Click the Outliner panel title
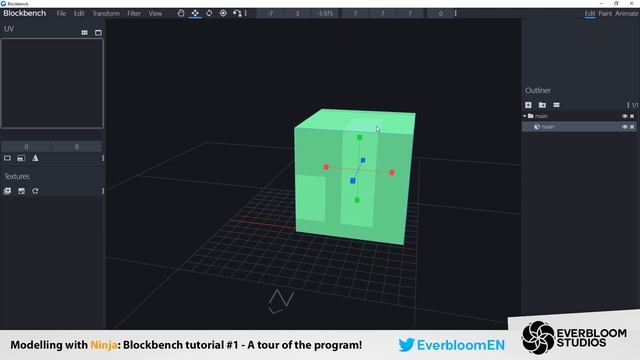This screenshot has width=640, height=360. [538, 90]
